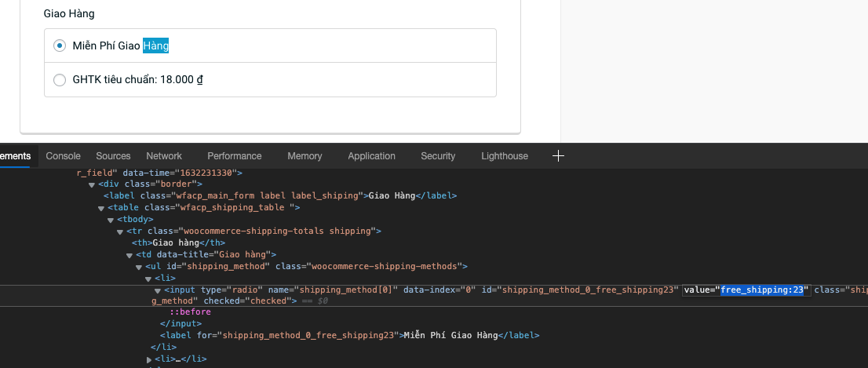Switch to the Application tab
Viewport: 868px width, 368px height.
(x=371, y=156)
